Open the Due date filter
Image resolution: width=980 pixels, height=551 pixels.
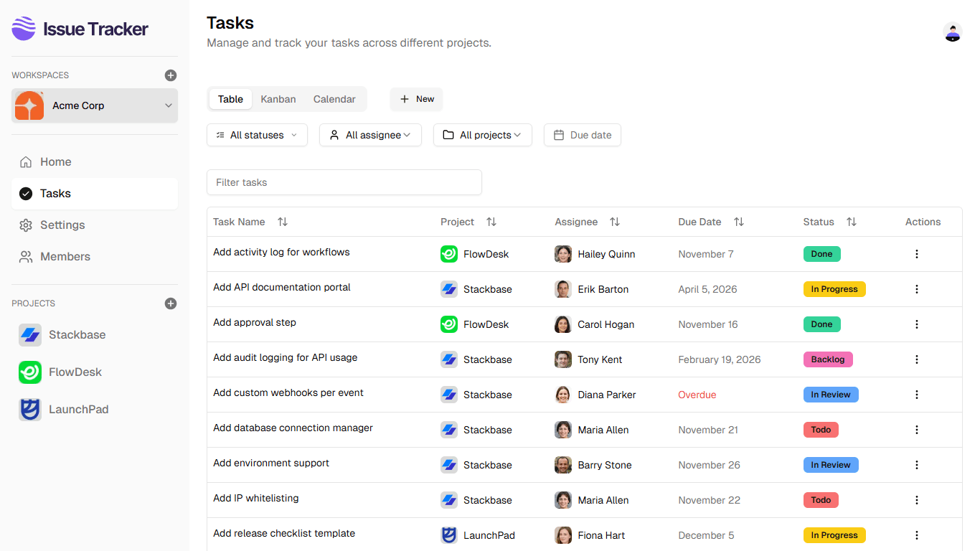tap(582, 135)
